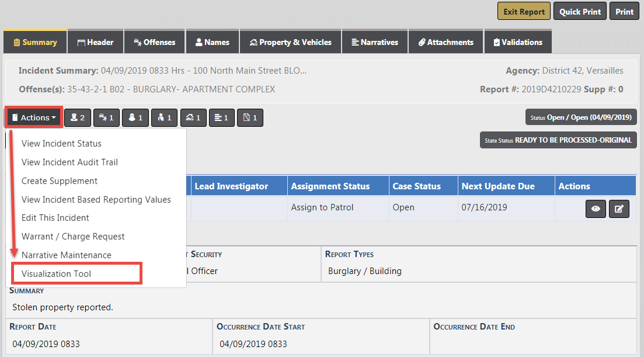Click the standing person count badge
Viewport: 644px width, 357px height.
click(x=164, y=117)
